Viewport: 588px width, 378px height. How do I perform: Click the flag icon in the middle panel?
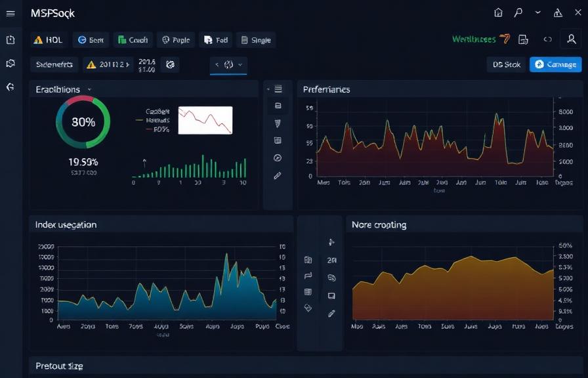click(x=307, y=276)
